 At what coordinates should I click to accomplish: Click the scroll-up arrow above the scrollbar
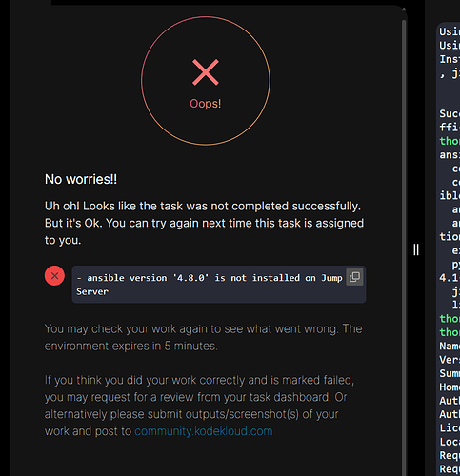[x=404, y=10]
